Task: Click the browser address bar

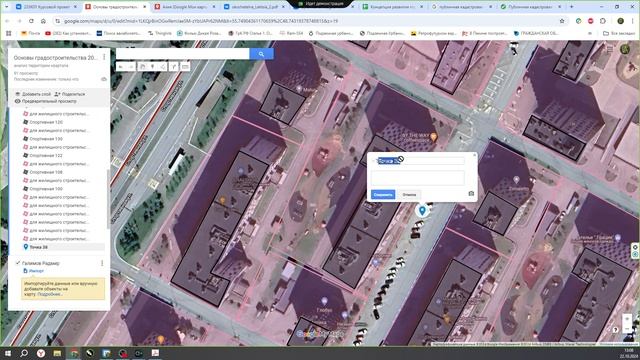Action: point(310,21)
